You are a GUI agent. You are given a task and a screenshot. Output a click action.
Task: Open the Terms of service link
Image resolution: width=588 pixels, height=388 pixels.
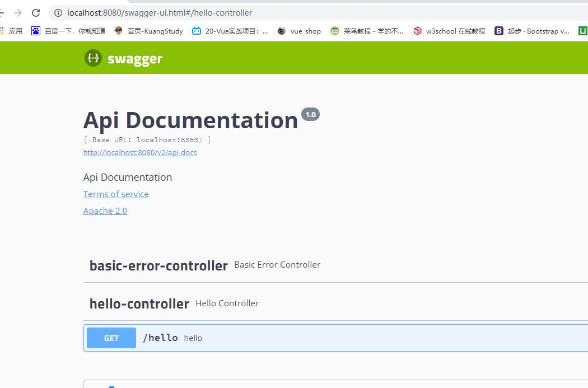(116, 194)
